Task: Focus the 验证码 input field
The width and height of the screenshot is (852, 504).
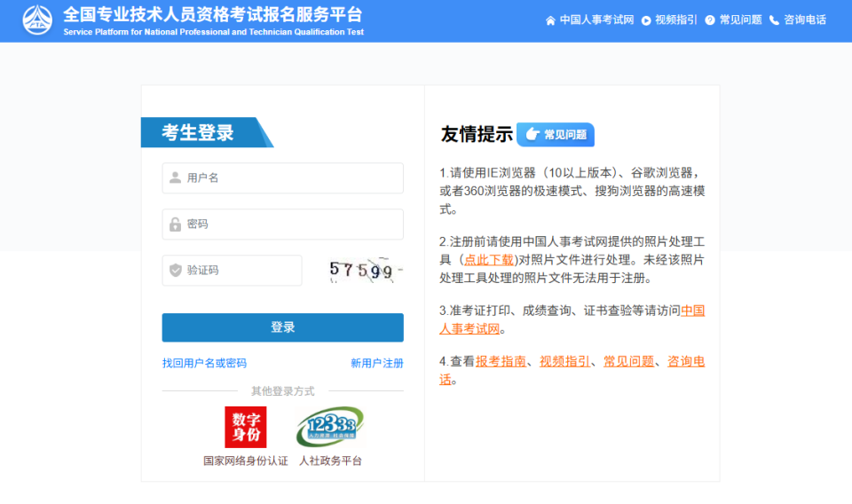Action: 232,270
